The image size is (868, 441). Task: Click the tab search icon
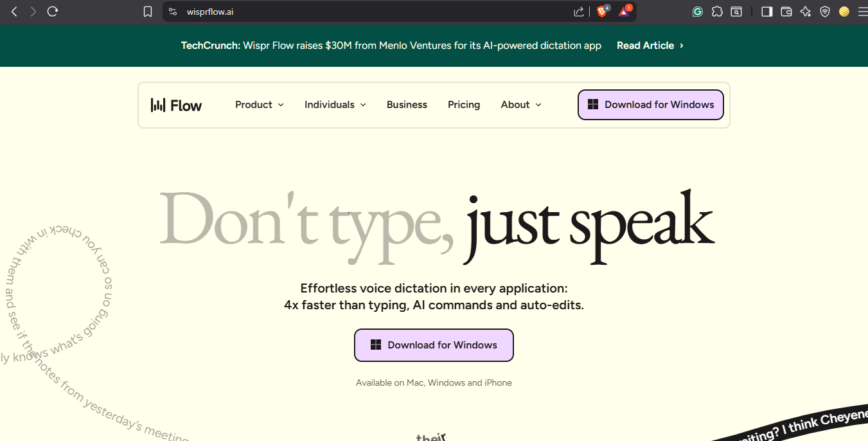coord(736,12)
